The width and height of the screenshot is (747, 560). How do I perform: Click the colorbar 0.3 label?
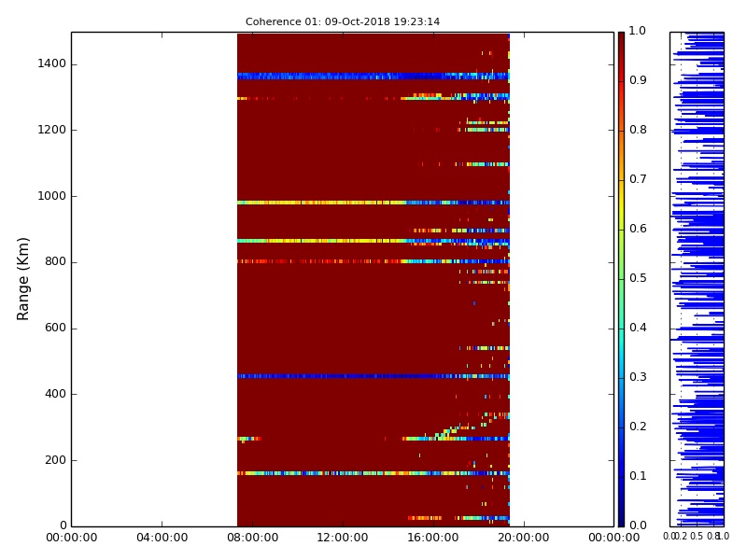[638, 377]
